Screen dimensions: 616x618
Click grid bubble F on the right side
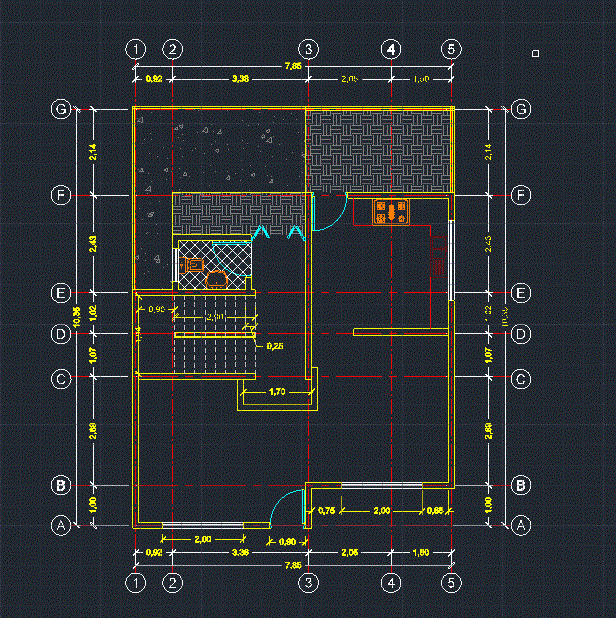coord(521,195)
